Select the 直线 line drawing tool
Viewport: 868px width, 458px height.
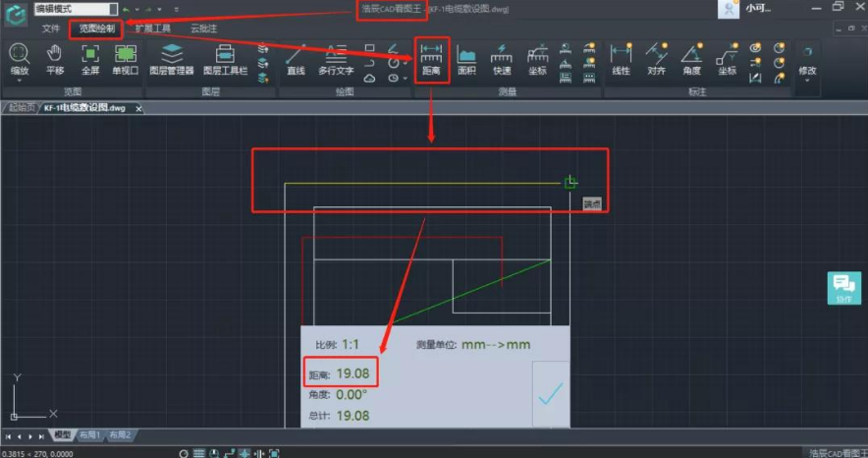click(x=296, y=59)
